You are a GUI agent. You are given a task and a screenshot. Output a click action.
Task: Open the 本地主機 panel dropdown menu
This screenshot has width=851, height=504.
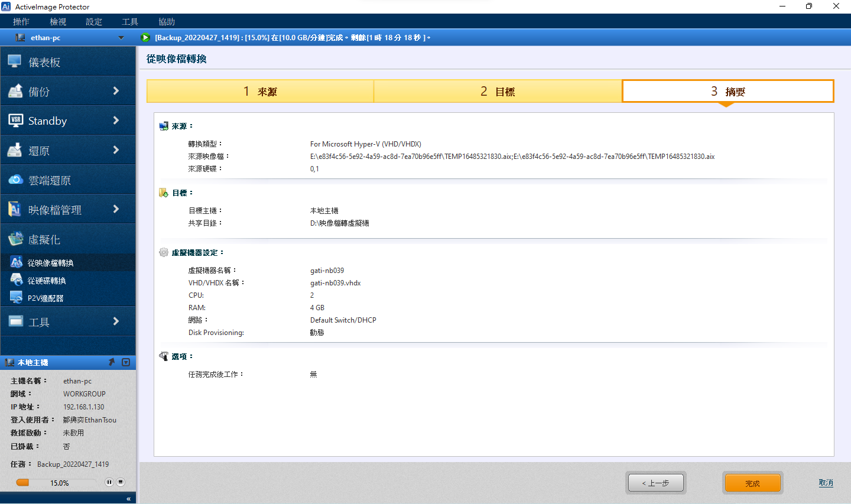(126, 362)
